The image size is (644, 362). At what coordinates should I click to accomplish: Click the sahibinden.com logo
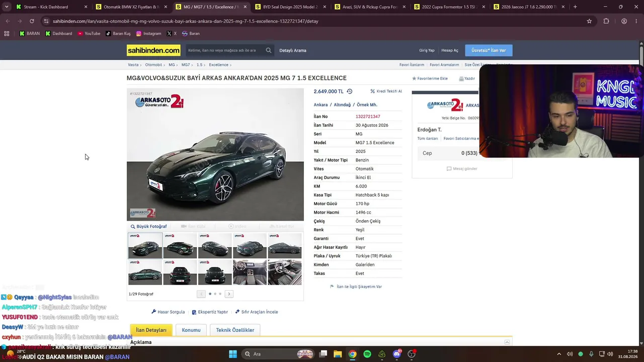153,50
